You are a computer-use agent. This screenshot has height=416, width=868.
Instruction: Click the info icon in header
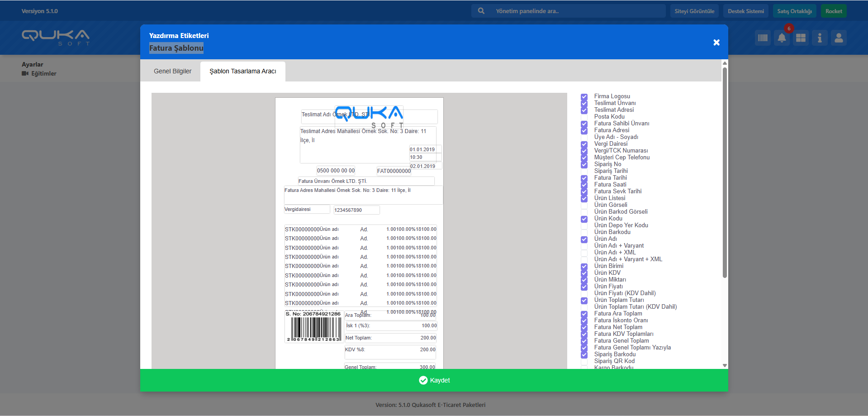click(820, 38)
